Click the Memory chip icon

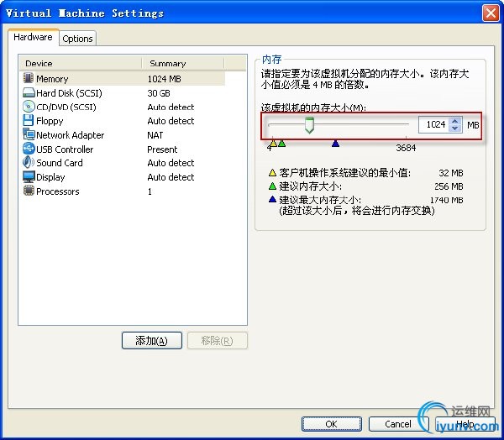tap(29, 78)
